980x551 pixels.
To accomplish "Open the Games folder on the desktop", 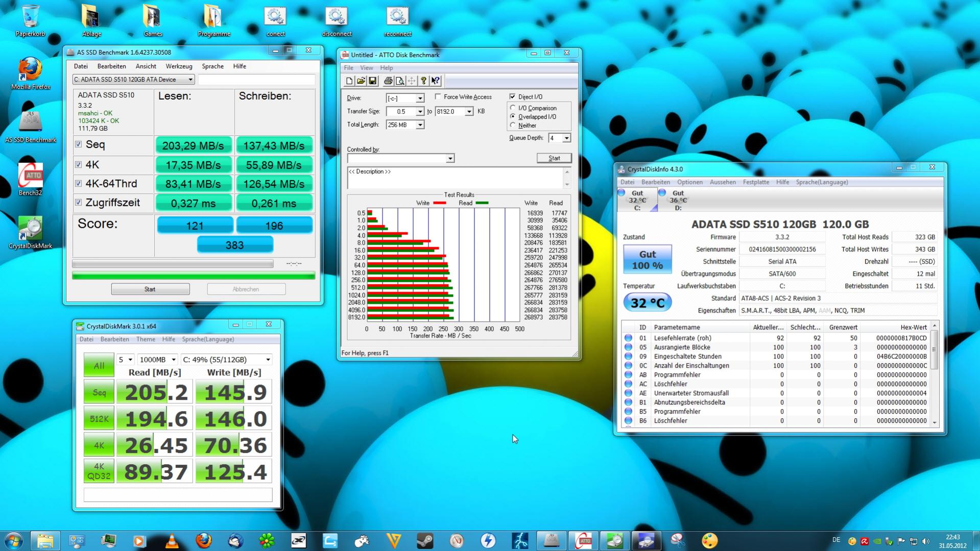I will pos(153,21).
